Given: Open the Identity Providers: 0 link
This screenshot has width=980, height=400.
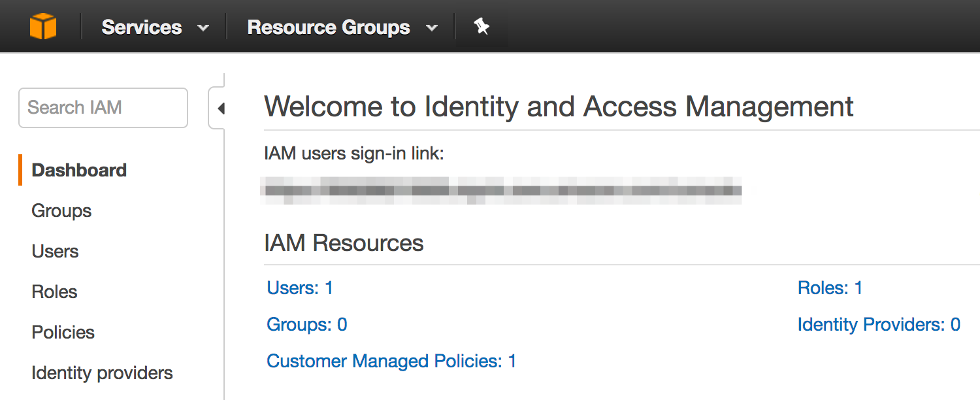Looking at the screenshot, I should point(879,324).
